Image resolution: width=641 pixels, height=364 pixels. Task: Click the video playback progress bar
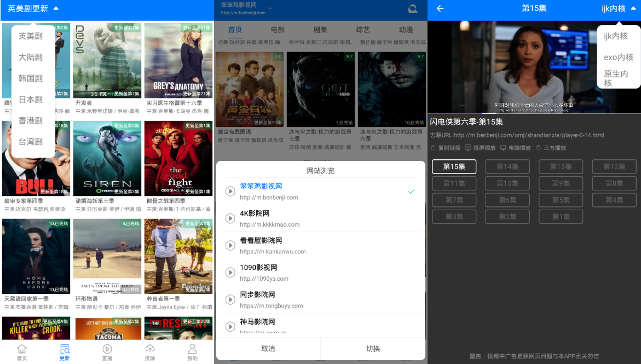pos(534,113)
